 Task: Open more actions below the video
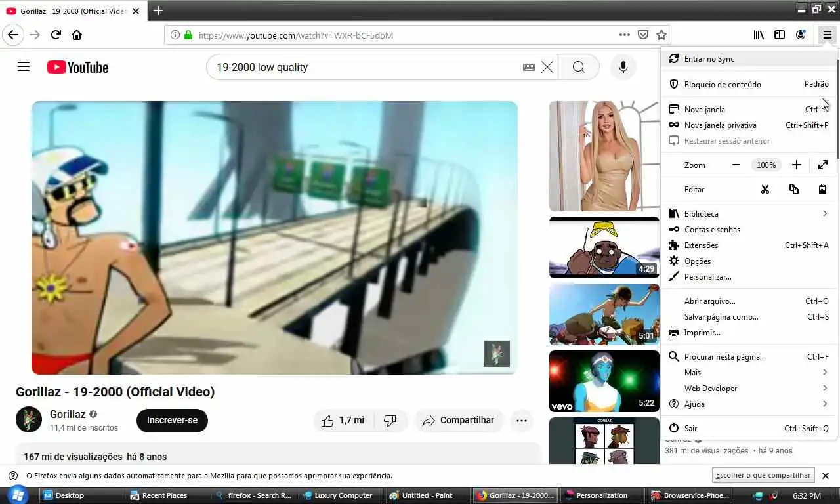pyautogui.click(x=522, y=420)
